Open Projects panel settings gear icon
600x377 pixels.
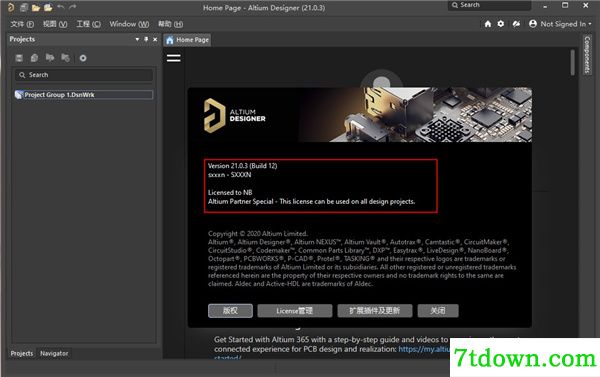[83, 58]
